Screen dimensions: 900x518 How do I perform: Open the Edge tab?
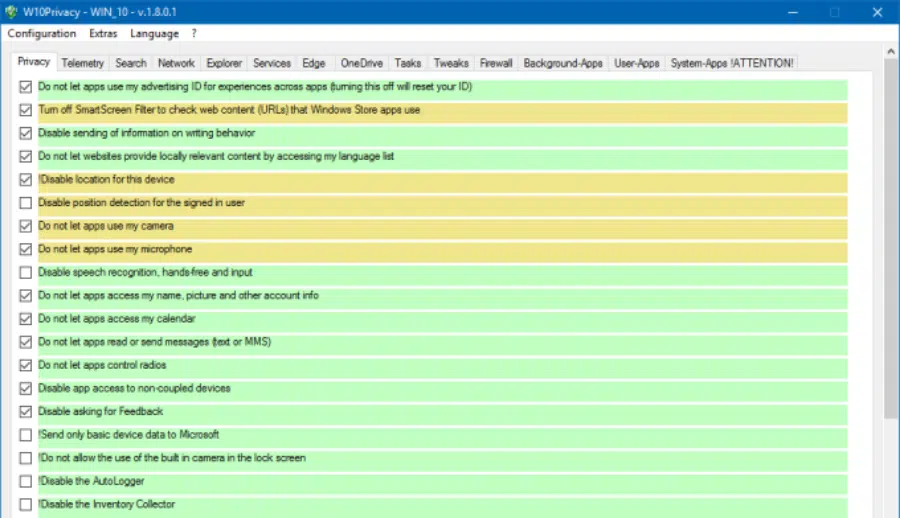pos(314,63)
